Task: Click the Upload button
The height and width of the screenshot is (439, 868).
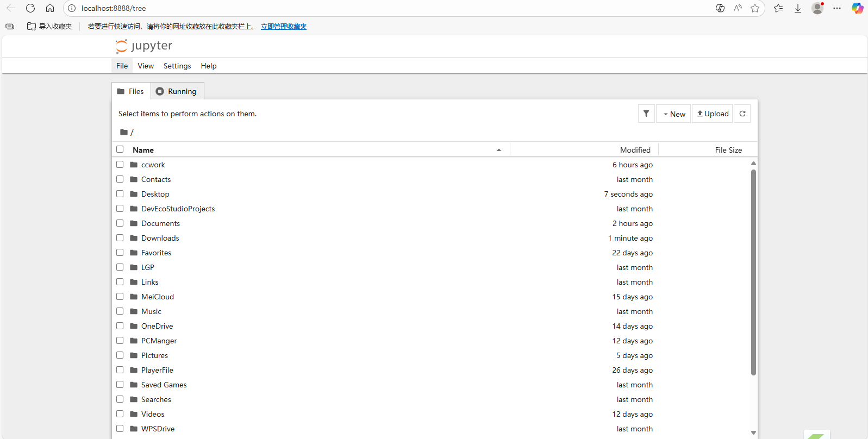Action: 713,114
